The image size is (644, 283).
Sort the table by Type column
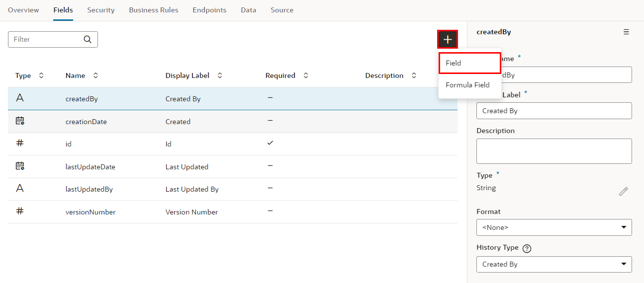tap(41, 75)
